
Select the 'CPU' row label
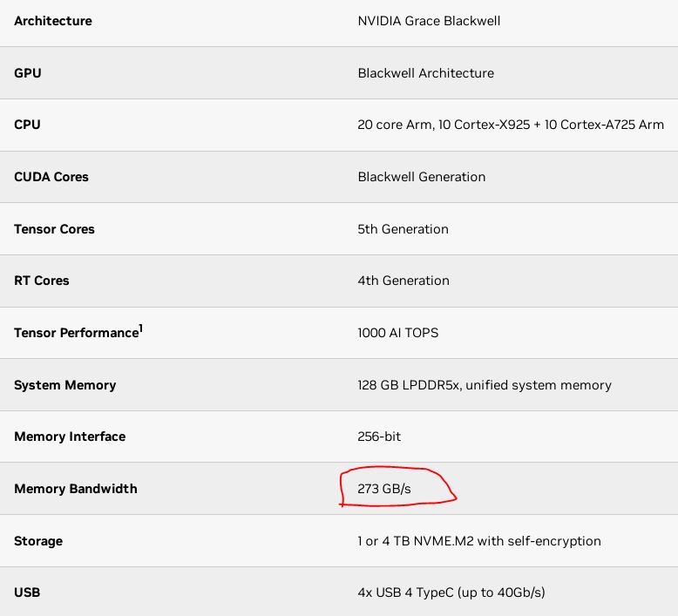click(27, 125)
